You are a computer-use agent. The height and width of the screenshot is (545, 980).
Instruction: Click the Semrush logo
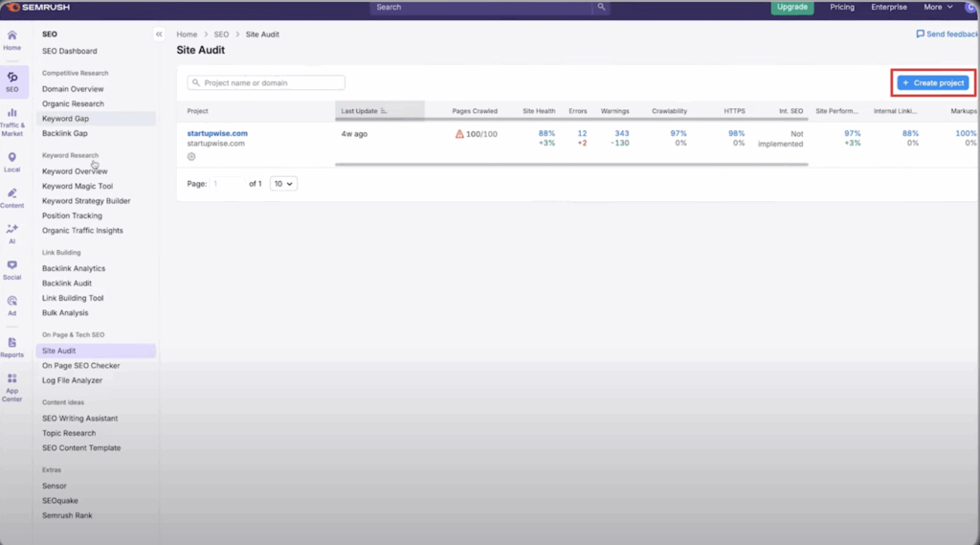[37, 7]
